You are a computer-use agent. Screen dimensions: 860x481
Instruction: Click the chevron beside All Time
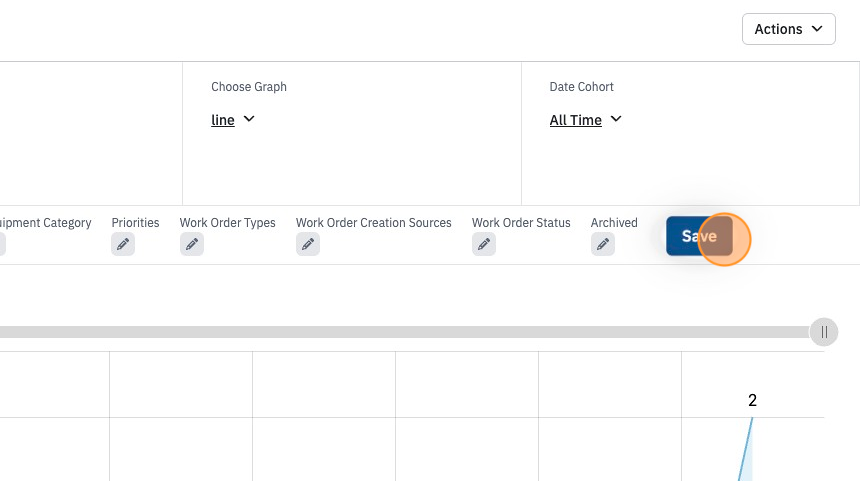coord(616,119)
